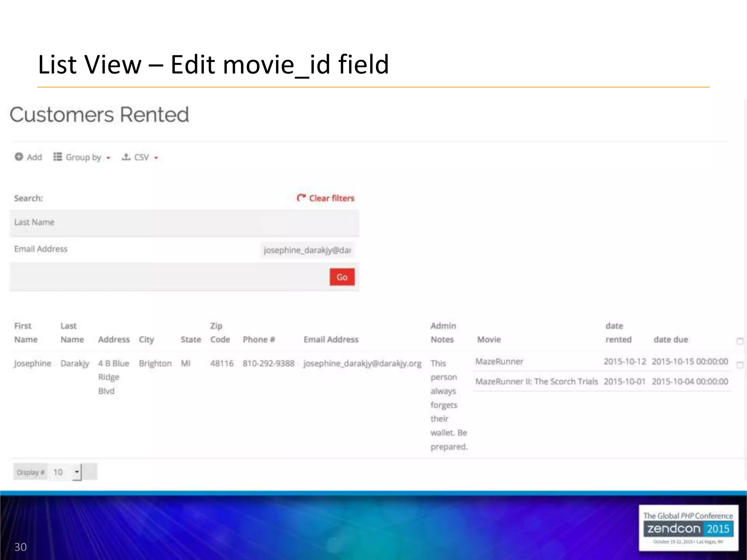Click the ZendCon 2015 conference logo
747x560 pixels.
coord(688,528)
